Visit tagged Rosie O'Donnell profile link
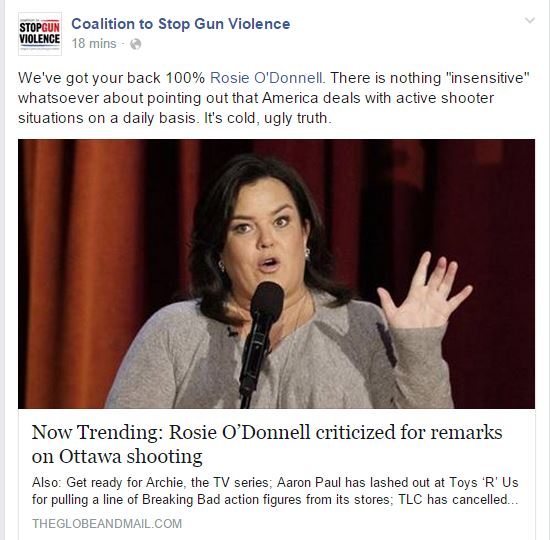550x540 pixels. [x=266, y=78]
